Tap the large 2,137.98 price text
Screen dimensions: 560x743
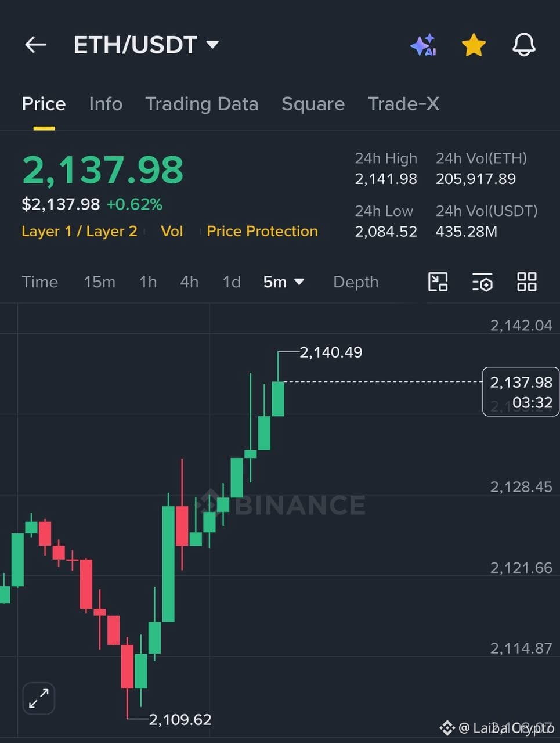103,171
